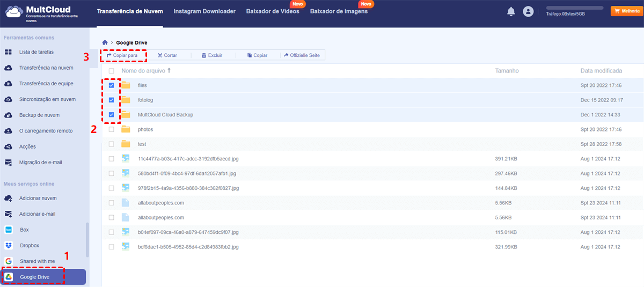Click the image icon for bcf6dae1 jpg
Viewport: 644px width, 287px height.
tap(126, 247)
